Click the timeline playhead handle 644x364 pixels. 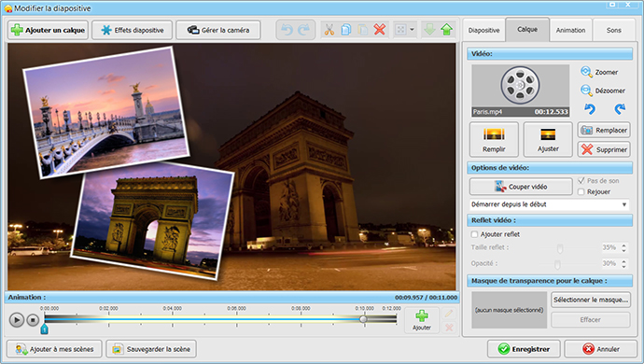tap(363, 319)
